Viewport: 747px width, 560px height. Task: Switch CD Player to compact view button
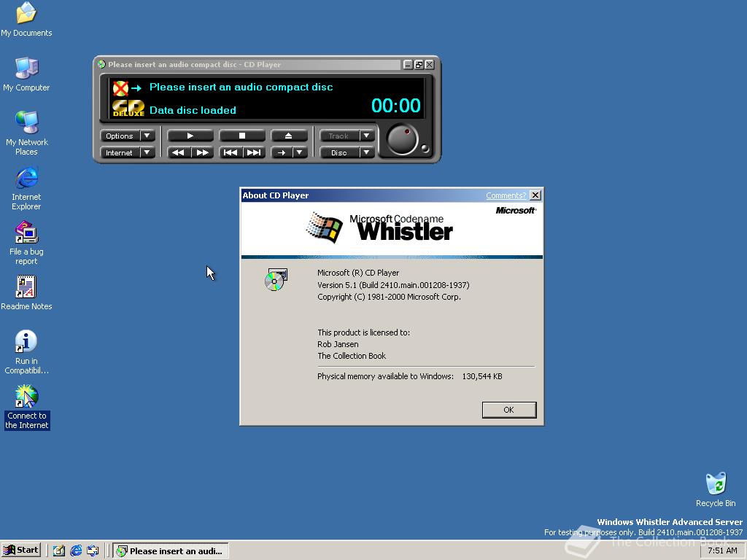419,64
